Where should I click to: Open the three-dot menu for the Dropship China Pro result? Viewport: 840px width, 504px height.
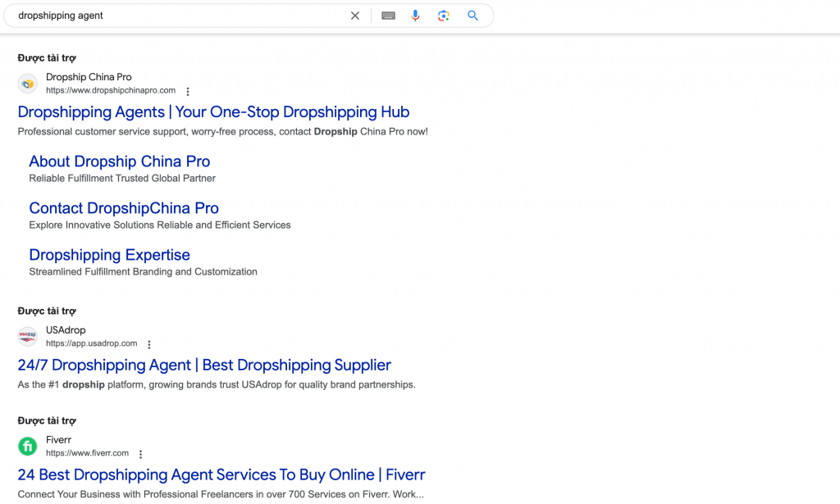[x=188, y=92]
